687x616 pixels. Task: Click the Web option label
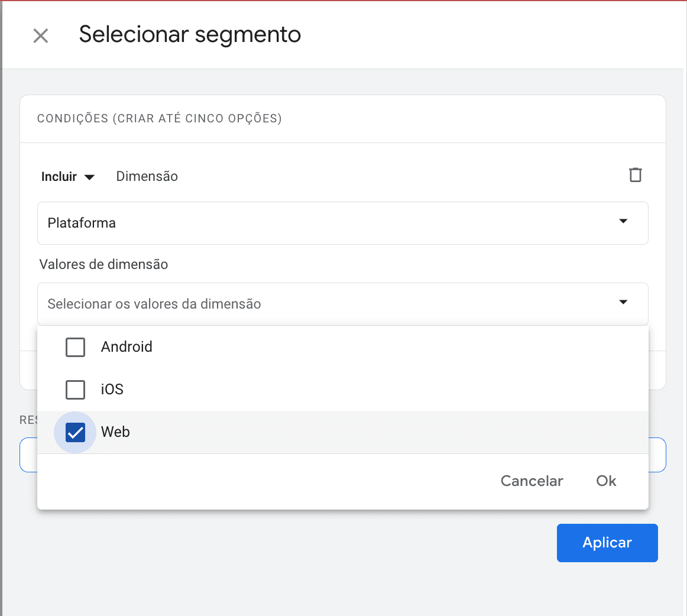[115, 432]
